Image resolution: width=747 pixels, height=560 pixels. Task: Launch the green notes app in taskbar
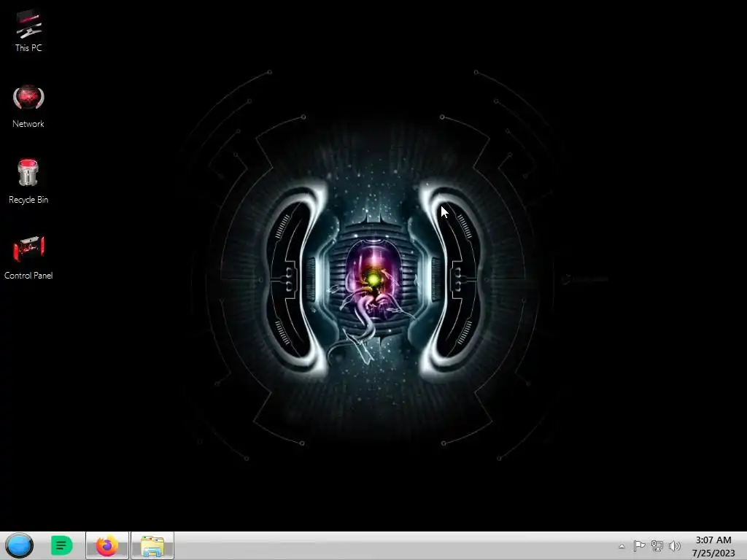(x=61, y=545)
